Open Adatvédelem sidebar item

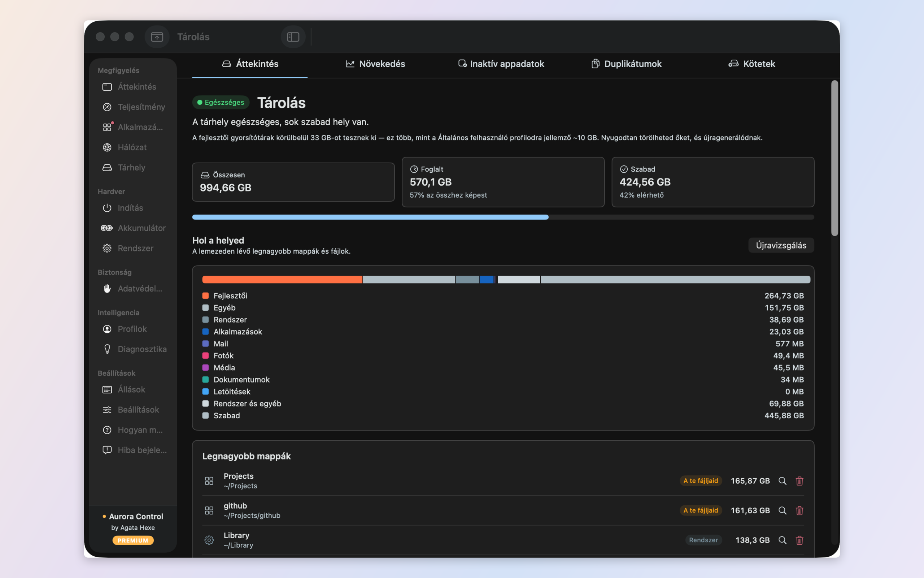(132, 289)
